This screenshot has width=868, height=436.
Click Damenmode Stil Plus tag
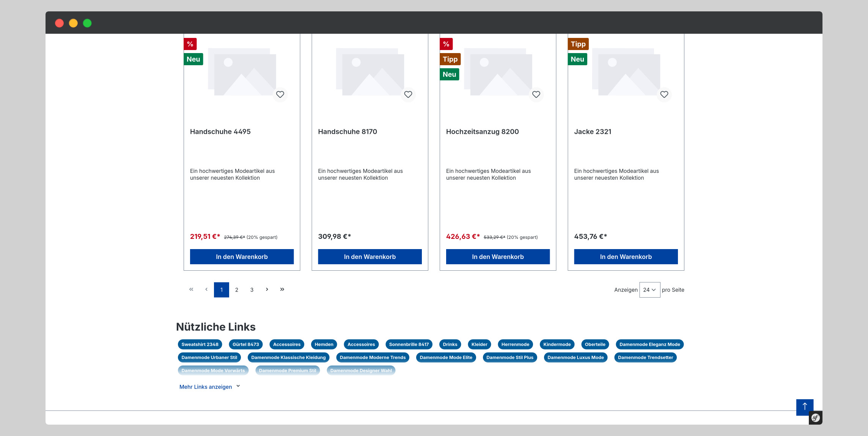click(x=510, y=357)
